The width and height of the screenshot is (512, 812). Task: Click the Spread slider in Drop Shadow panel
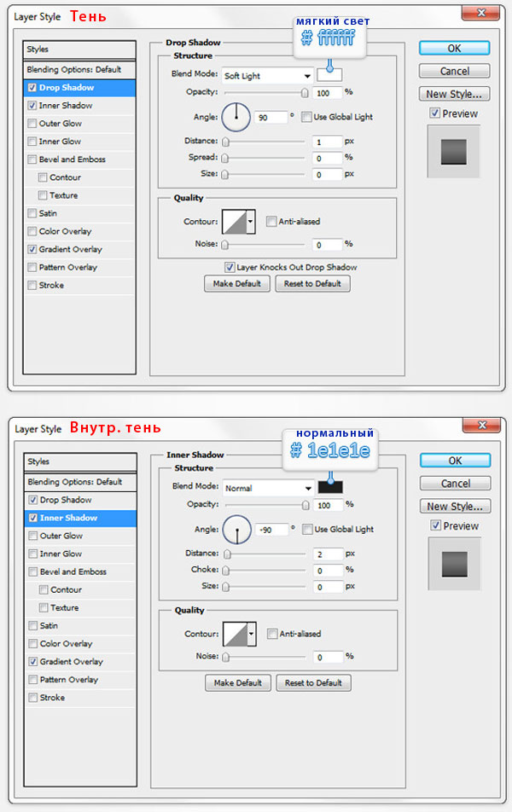[265, 158]
